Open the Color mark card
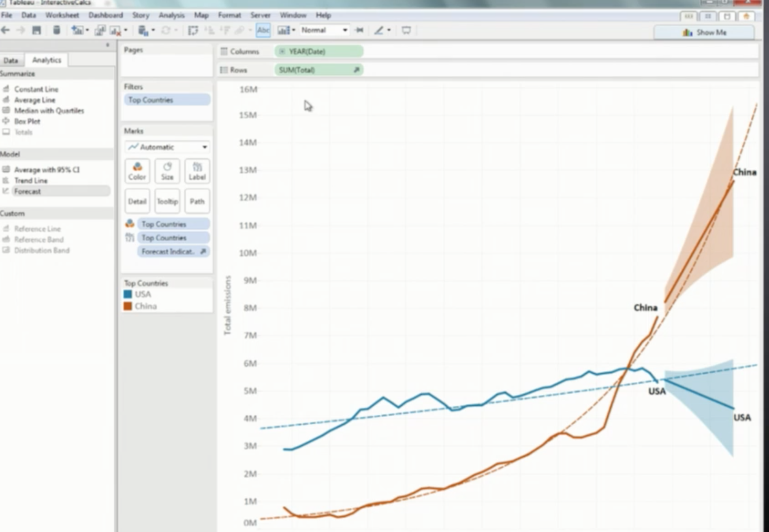Viewport: 769px width, 532px height. pos(137,171)
